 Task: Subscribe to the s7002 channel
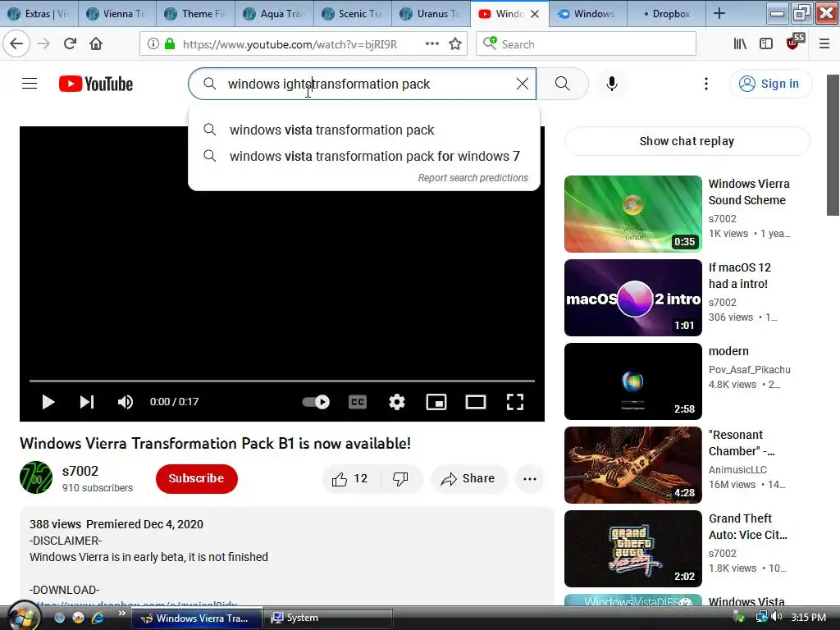pos(197,478)
